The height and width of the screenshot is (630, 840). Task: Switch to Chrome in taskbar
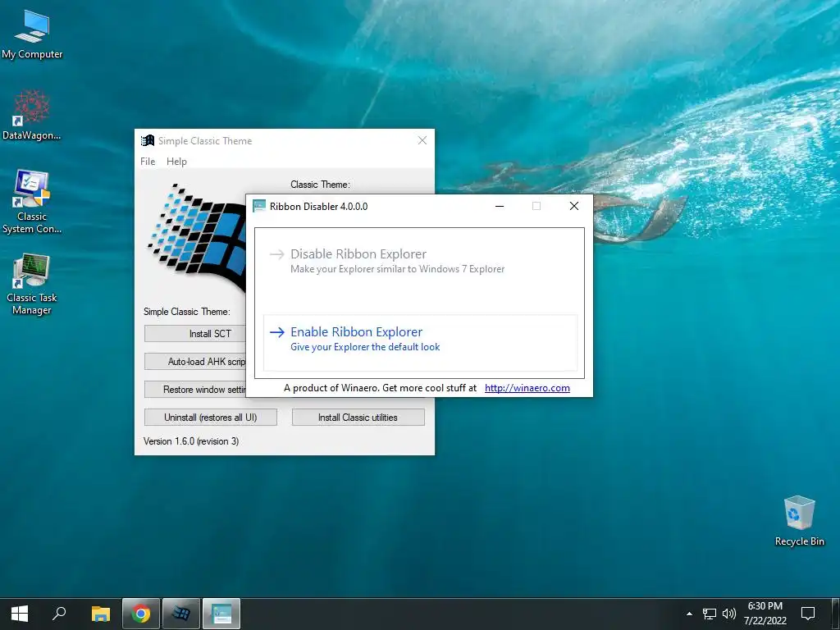tap(141, 614)
